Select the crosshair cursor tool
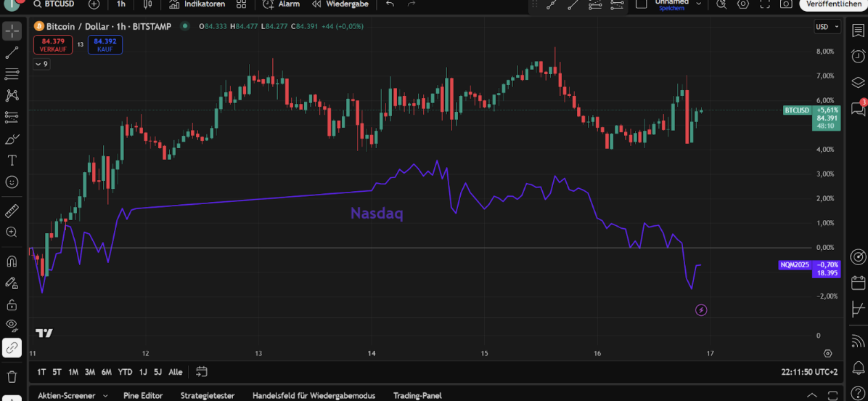 click(12, 31)
